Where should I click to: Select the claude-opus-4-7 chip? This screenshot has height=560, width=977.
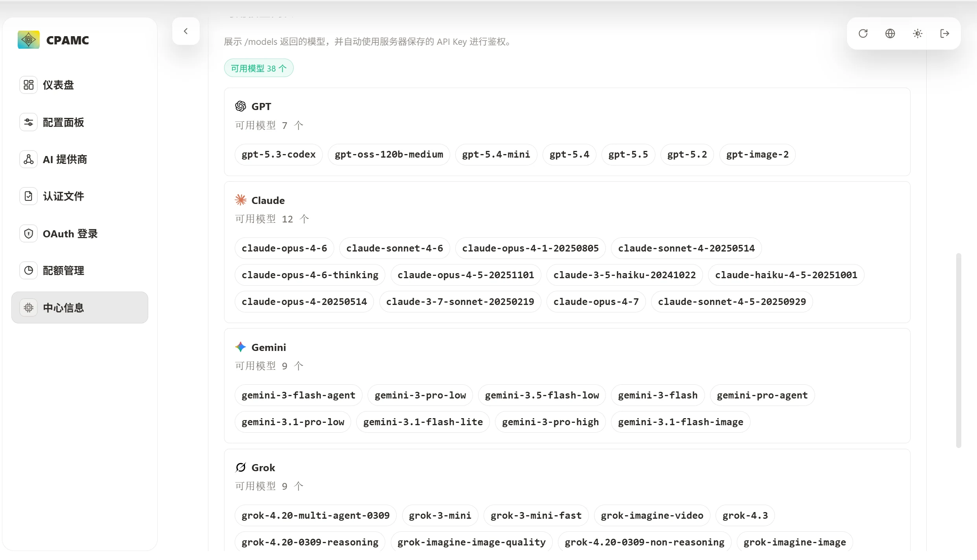[596, 301]
